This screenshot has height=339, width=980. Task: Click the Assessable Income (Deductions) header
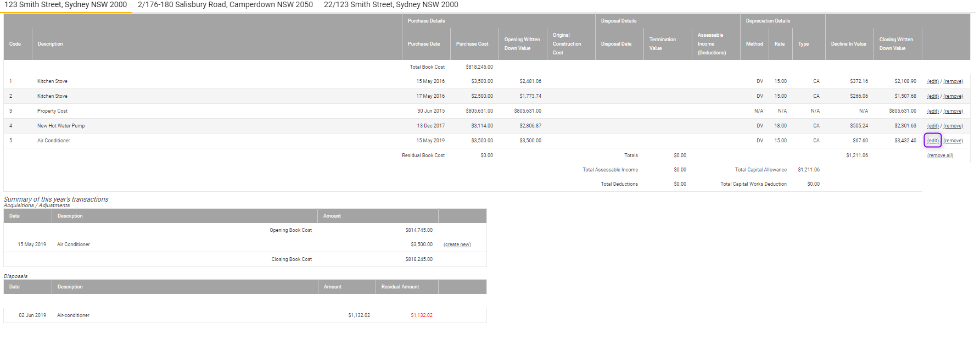(712, 44)
